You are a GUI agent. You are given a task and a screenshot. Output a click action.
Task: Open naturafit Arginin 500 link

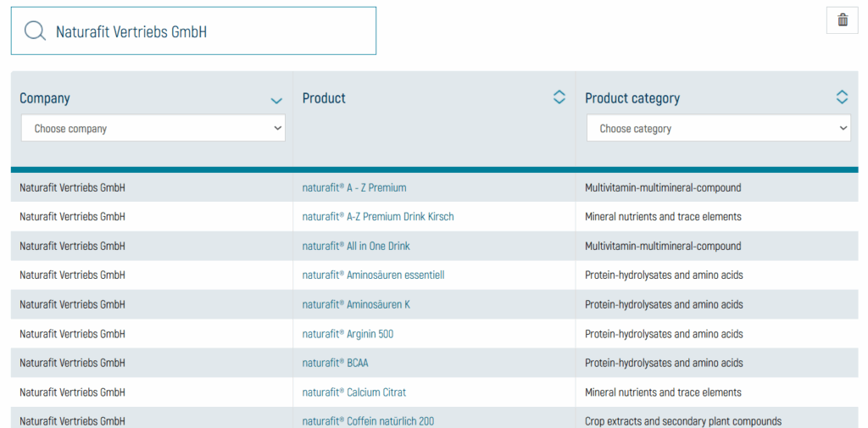point(348,334)
